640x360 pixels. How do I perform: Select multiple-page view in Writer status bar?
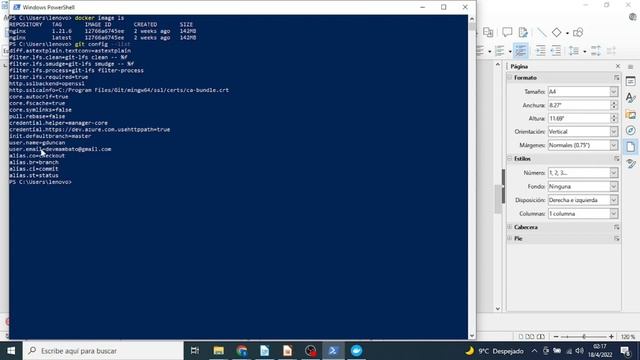click(x=530, y=337)
